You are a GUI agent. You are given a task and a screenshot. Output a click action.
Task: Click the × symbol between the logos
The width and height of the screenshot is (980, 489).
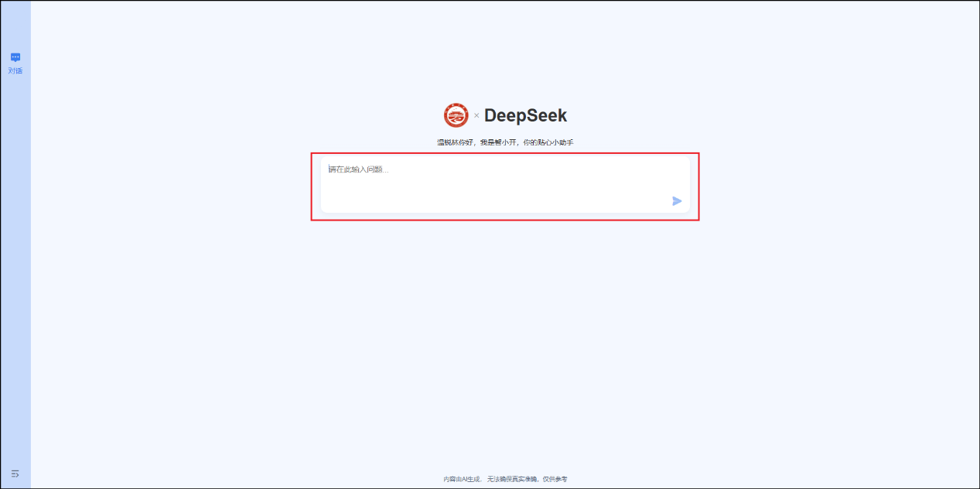[x=476, y=116]
